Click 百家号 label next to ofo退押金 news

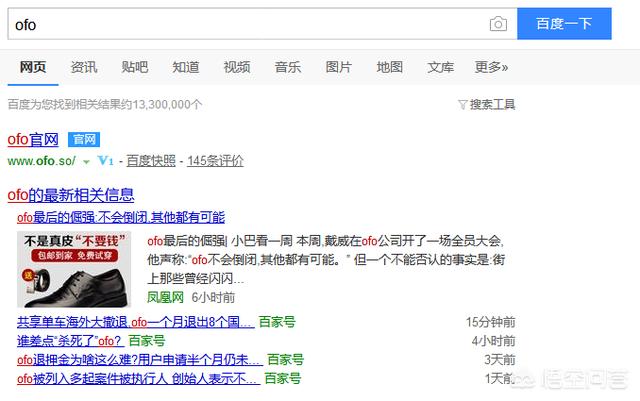click(285, 360)
